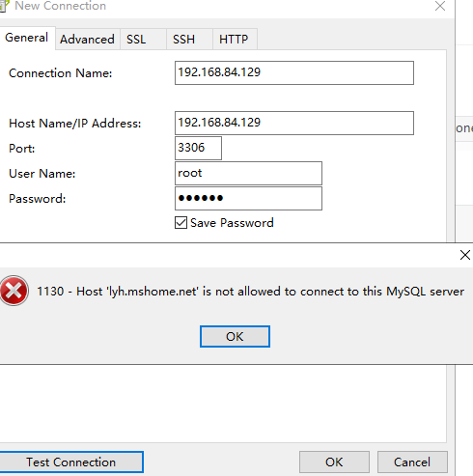Image resolution: width=473 pixels, height=476 pixels.
Task: Close the error message dialog
Action: pos(464,255)
